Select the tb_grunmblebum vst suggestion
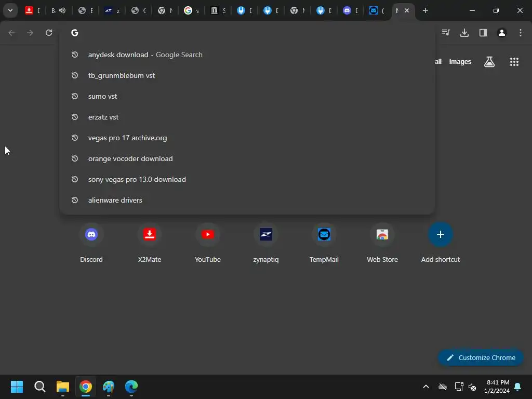Image resolution: width=532 pixels, height=399 pixels. (x=247, y=75)
